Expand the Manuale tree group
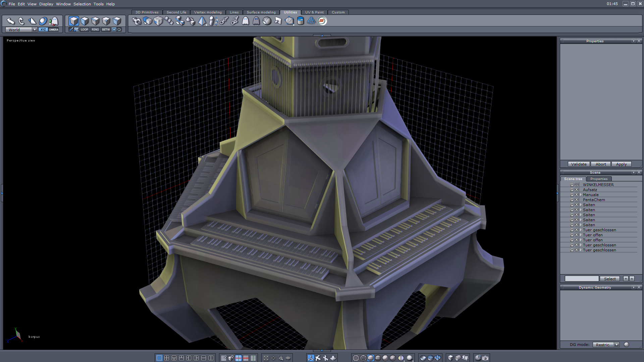 pyautogui.click(x=581, y=195)
